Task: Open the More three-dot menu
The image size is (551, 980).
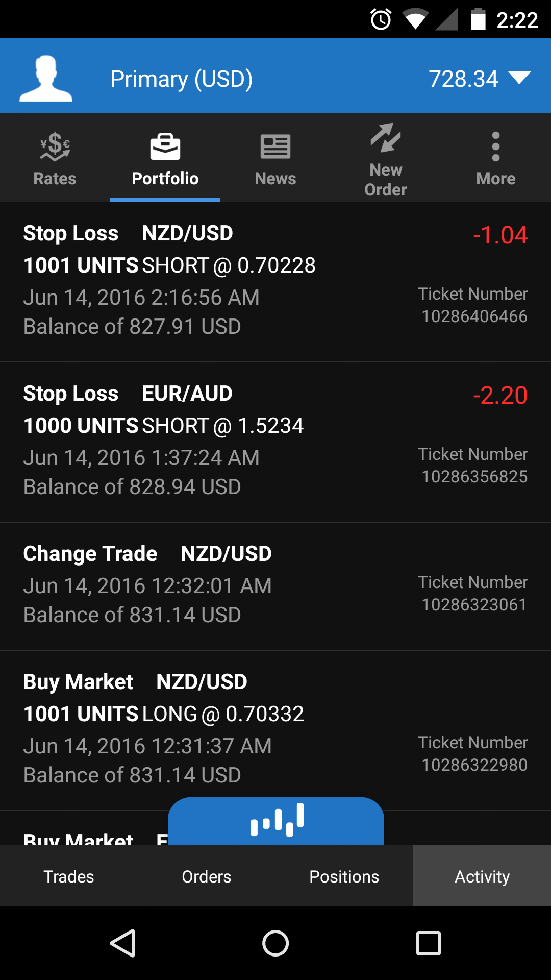Action: (495, 147)
